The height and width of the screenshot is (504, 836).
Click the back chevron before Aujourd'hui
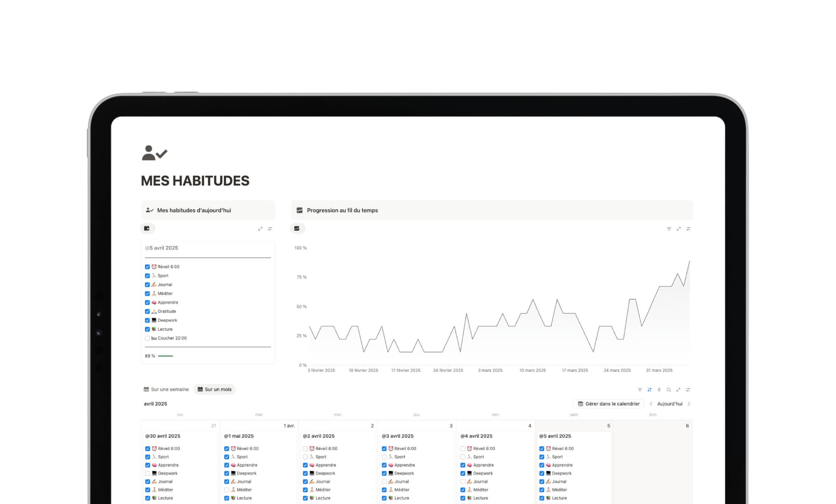(651, 404)
